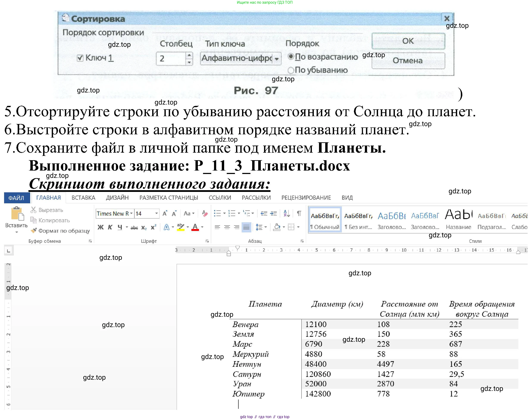This screenshot has height=420, width=530.
Task: Align text left
Action: tap(217, 227)
